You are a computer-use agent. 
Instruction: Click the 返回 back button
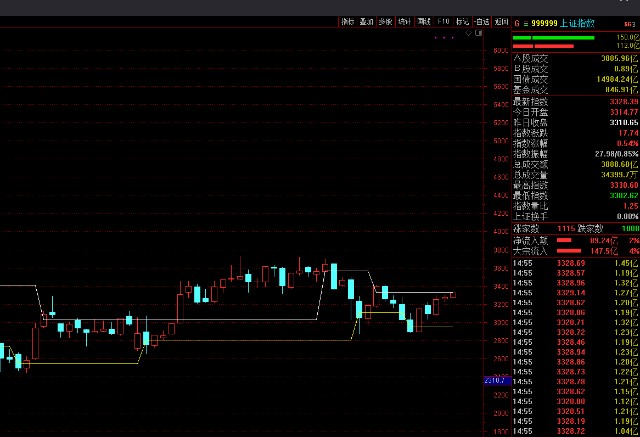click(x=501, y=21)
